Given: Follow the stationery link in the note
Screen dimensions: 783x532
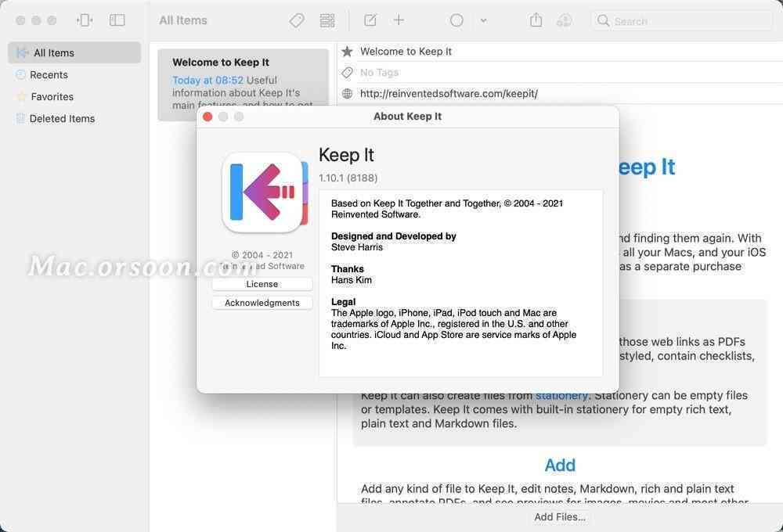Looking at the screenshot, I should tap(561, 395).
